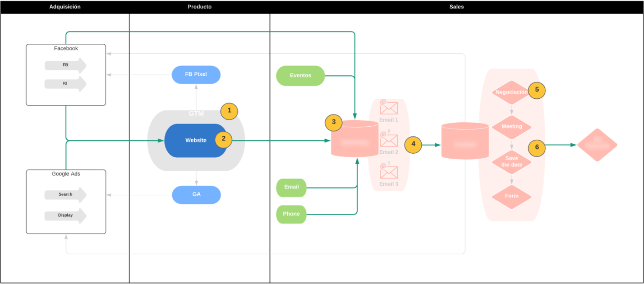Click the Email 2 envelope icon
This screenshot has width=644, height=284.
[x=389, y=140]
